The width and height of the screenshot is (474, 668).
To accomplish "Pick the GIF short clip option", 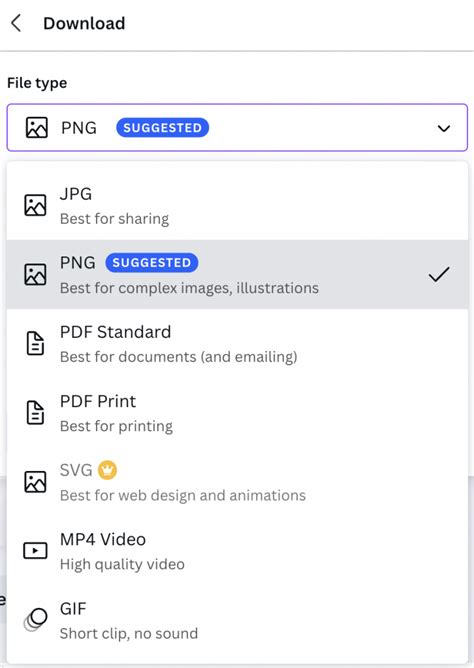I will 237,620.
